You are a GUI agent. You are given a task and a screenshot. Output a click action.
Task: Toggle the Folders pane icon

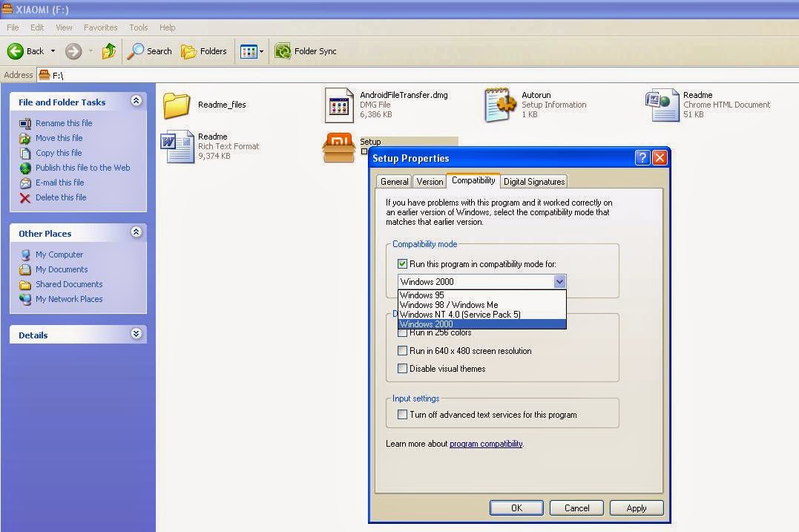(188, 51)
